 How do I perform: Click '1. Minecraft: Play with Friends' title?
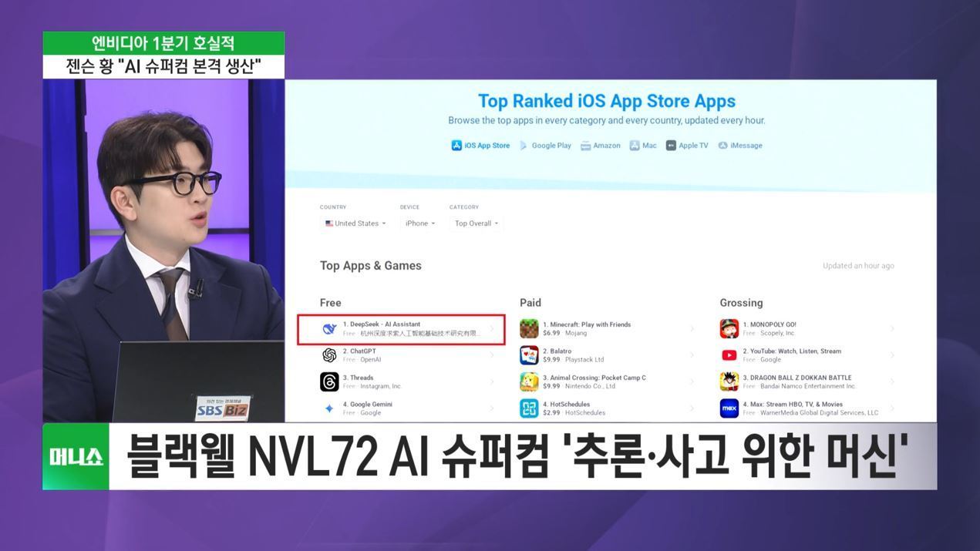point(587,324)
